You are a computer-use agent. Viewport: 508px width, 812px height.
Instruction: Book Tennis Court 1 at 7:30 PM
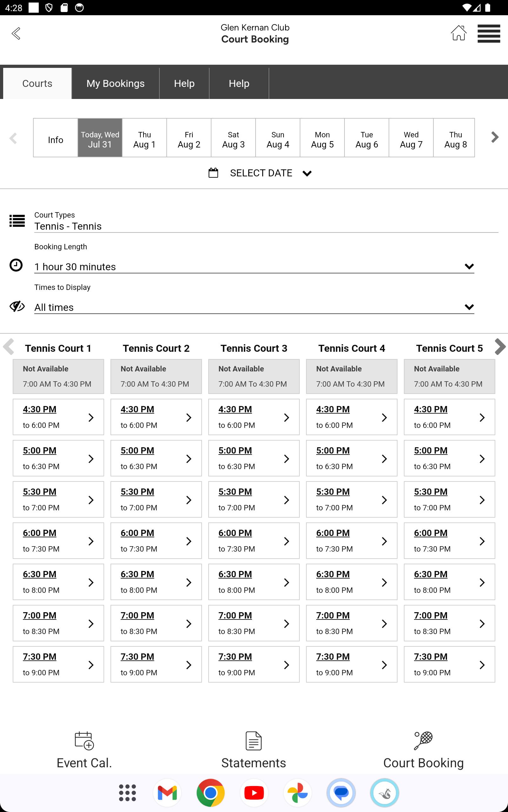coord(58,665)
